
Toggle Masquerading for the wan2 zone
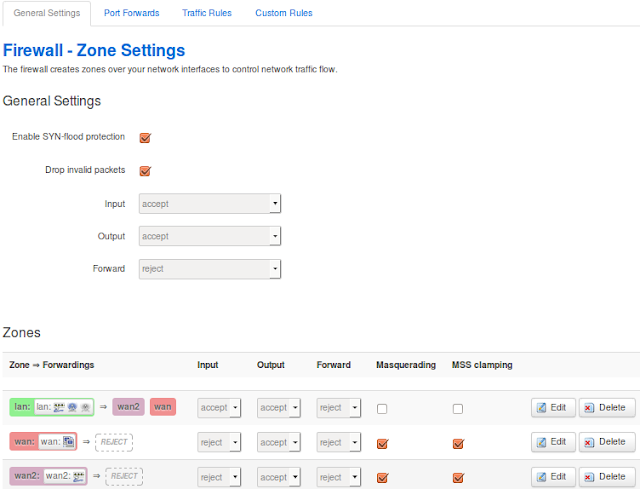click(x=382, y=478)
